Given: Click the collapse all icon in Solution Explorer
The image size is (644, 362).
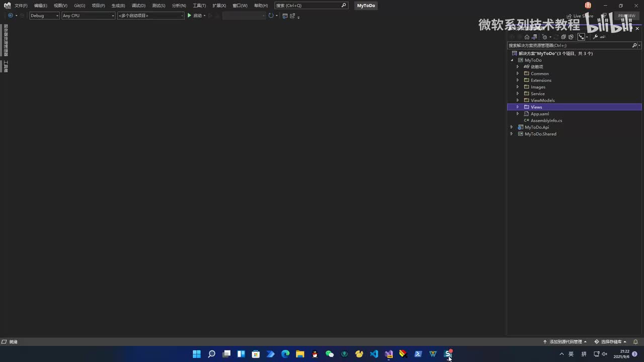Looking at the screenshot, I should (563, 37).
